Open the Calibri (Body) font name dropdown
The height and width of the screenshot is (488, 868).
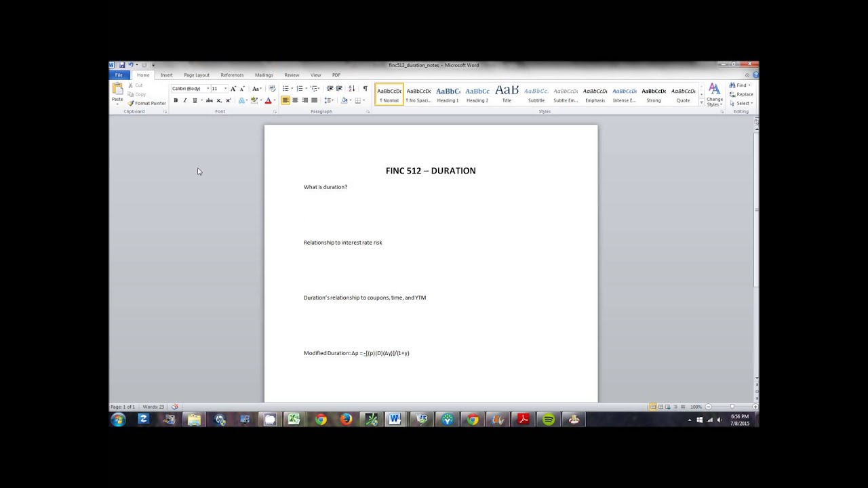point(208,89)
